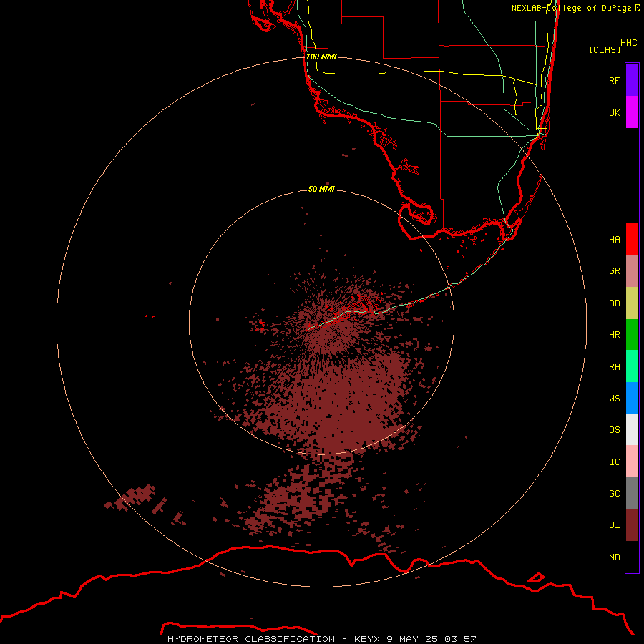Click the 'HR' legend label
This screenshot has height=644, width=644.
614,335
